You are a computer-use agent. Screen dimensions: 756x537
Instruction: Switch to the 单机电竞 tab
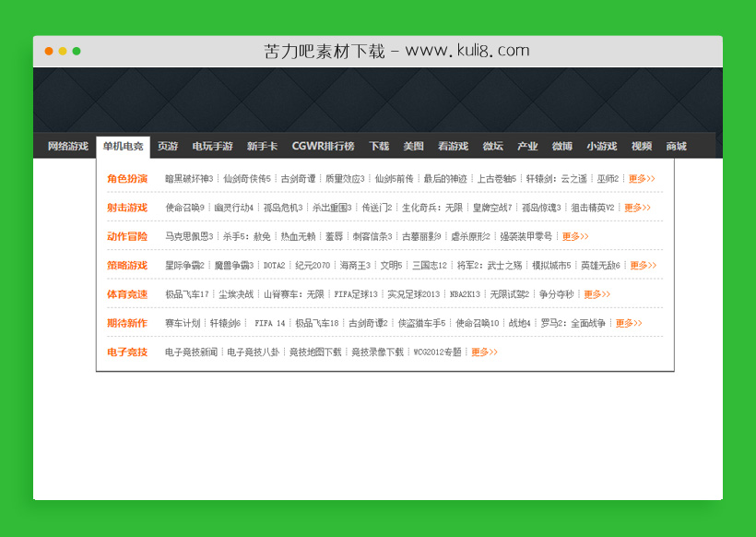(x=120, y=146)
